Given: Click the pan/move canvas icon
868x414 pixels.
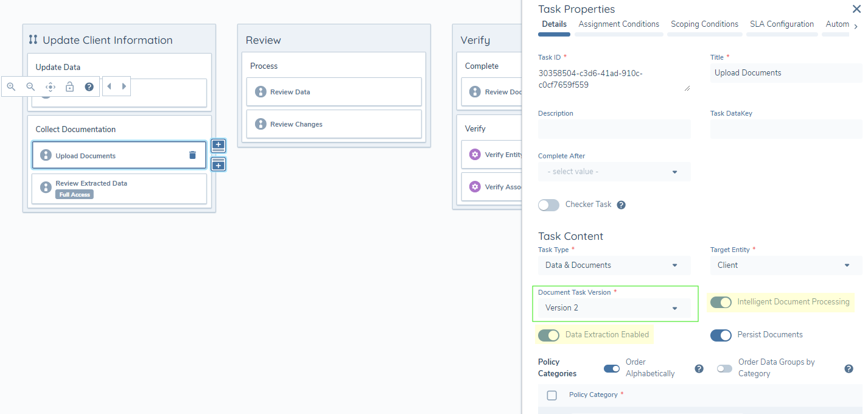Looking at the screenshot, I should [50, 86].
